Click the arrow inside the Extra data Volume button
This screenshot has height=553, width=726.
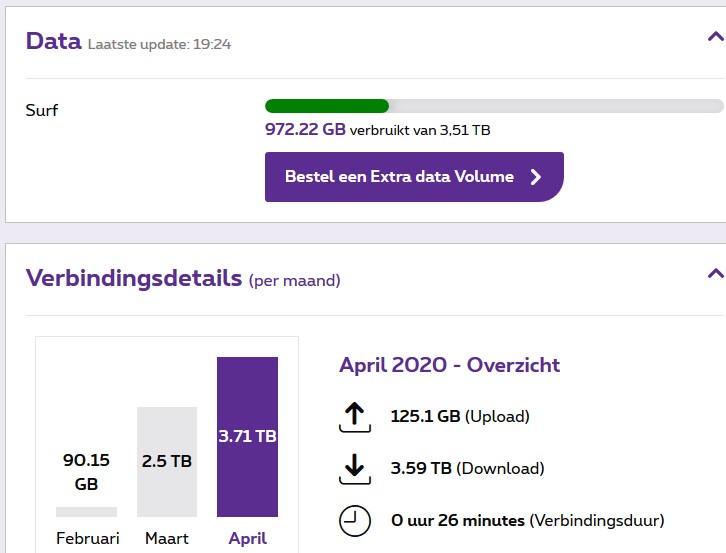coord(536,177)
